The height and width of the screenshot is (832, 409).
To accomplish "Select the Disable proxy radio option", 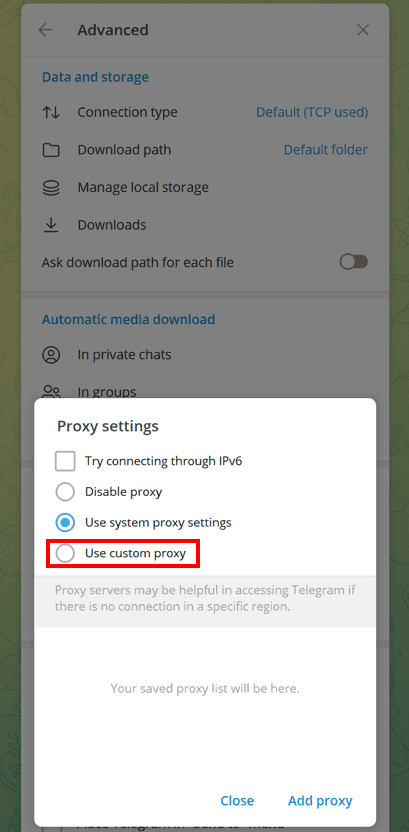I will (x=65, y=492).
